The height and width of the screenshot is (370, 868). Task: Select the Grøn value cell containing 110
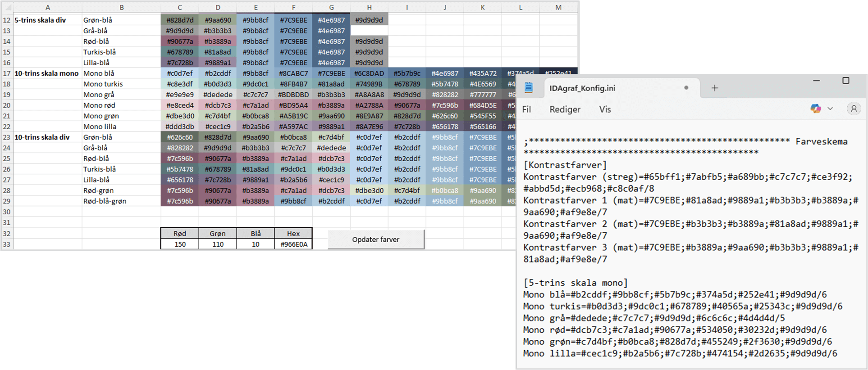click(x=218, y=244)
